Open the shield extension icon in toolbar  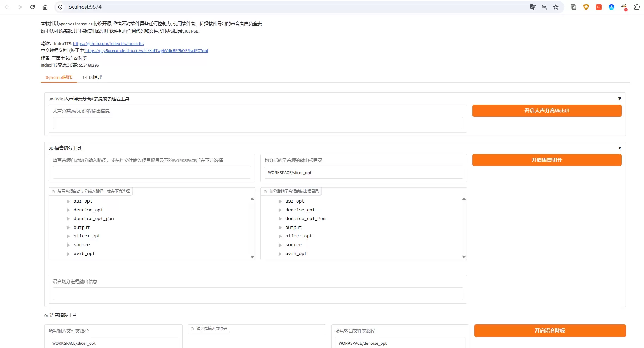coord(586,7)
